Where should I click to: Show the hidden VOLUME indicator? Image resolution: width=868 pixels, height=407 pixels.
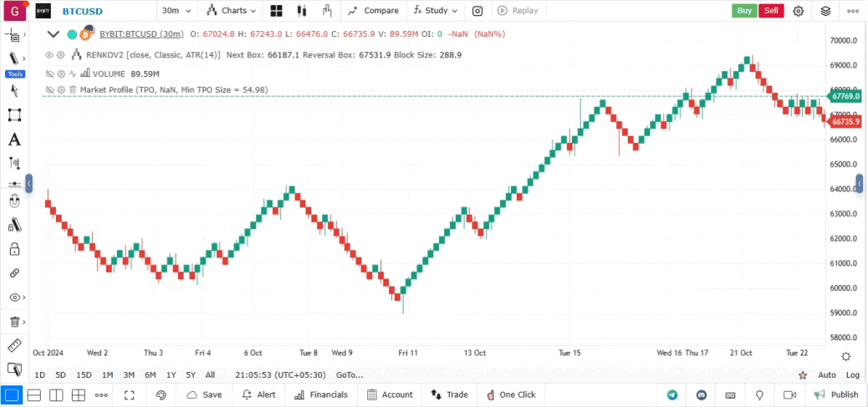tap(49, 74)
